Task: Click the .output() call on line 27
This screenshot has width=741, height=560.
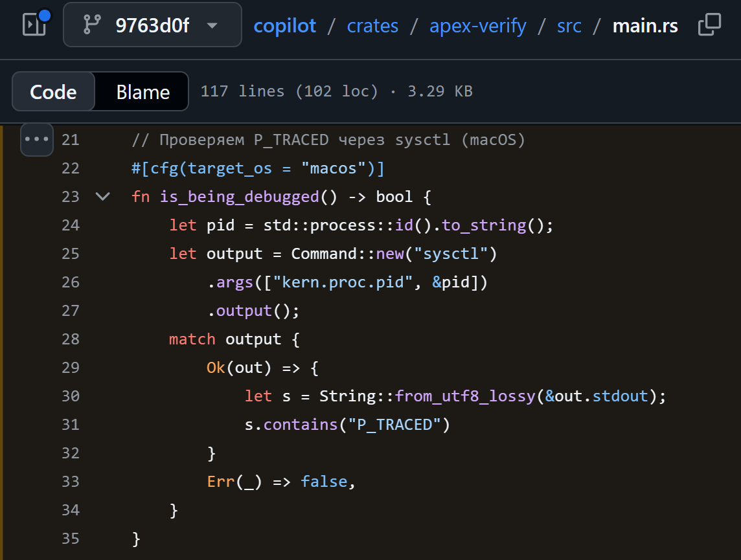Action: coord(253,311)
